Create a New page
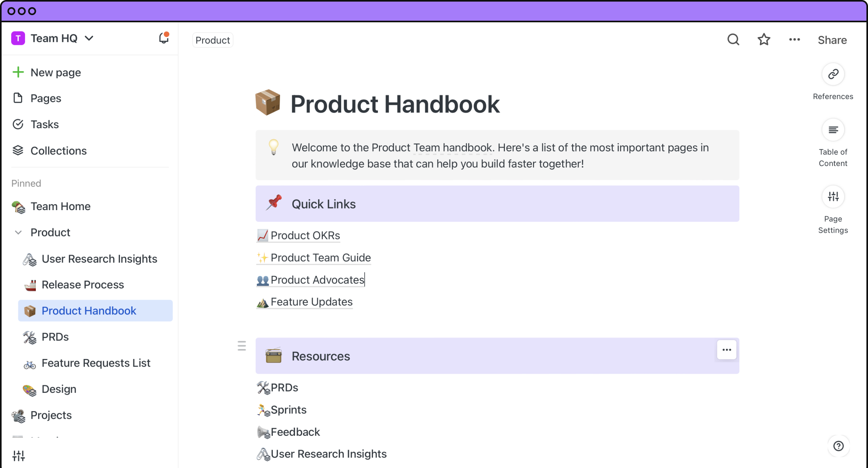This screenshot has height=468, width=868. click(x=55, y=72)
